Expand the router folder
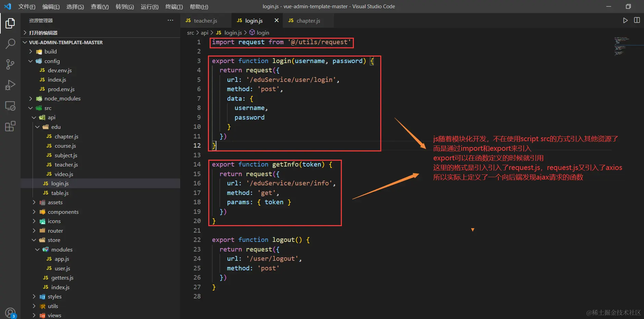 point(100,231)
